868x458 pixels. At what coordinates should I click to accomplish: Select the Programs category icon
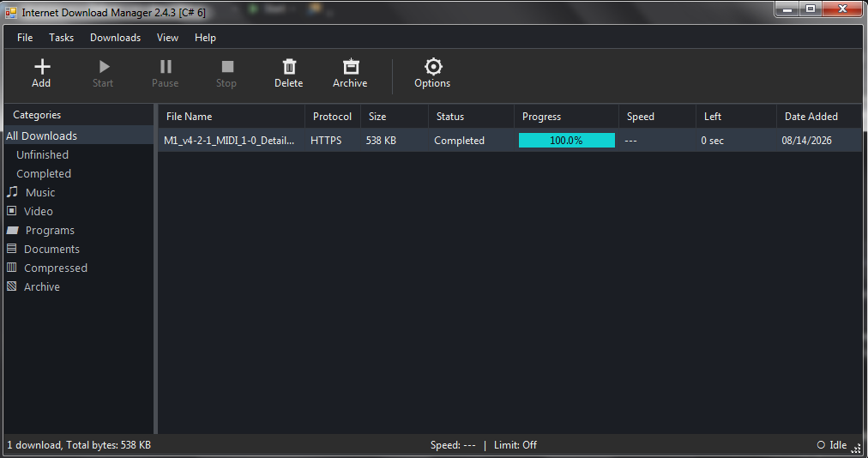(13, 230)
